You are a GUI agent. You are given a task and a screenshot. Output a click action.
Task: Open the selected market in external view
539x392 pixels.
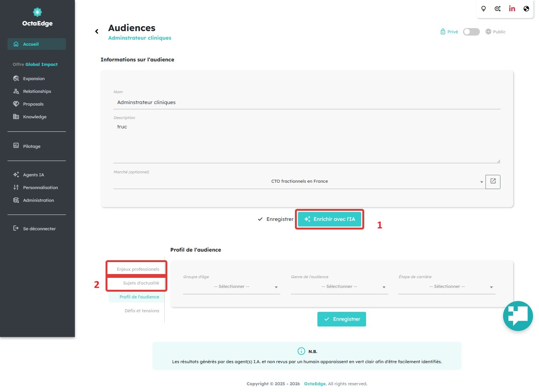[493, 182]
